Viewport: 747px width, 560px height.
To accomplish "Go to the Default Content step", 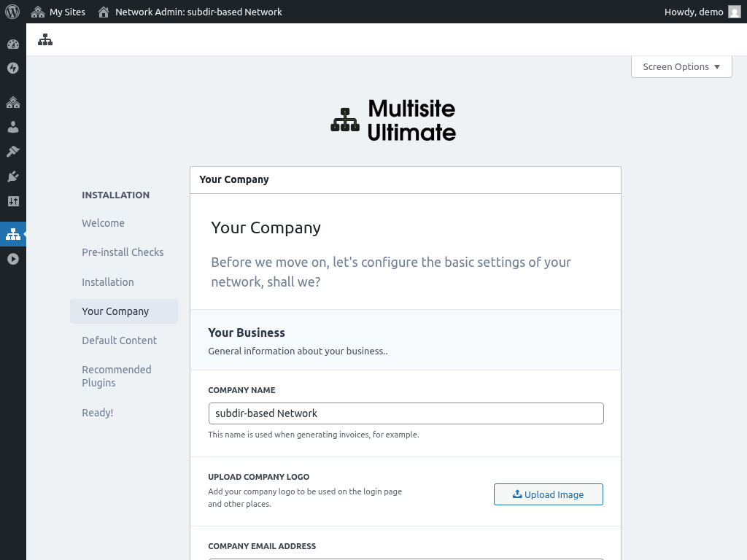I will (119, 341).
